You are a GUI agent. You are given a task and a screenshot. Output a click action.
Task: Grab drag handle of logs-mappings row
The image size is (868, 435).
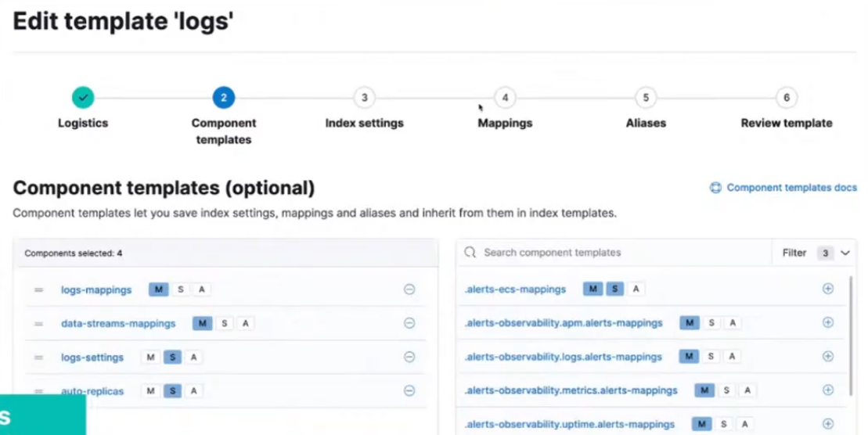[38, 289]
